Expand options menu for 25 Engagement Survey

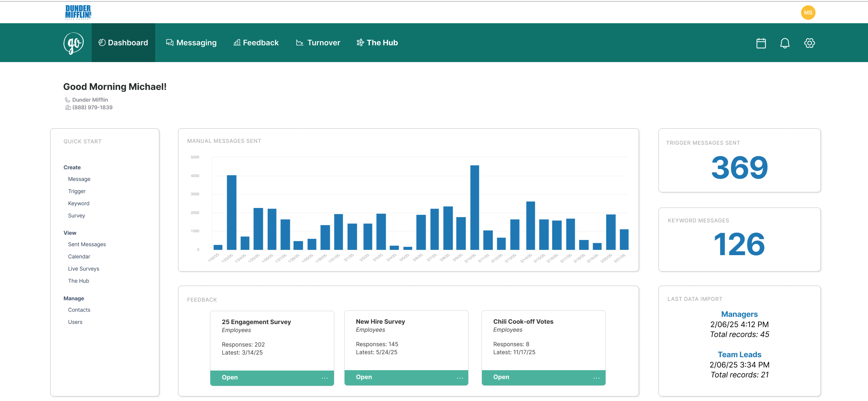[x=324, y=378]
